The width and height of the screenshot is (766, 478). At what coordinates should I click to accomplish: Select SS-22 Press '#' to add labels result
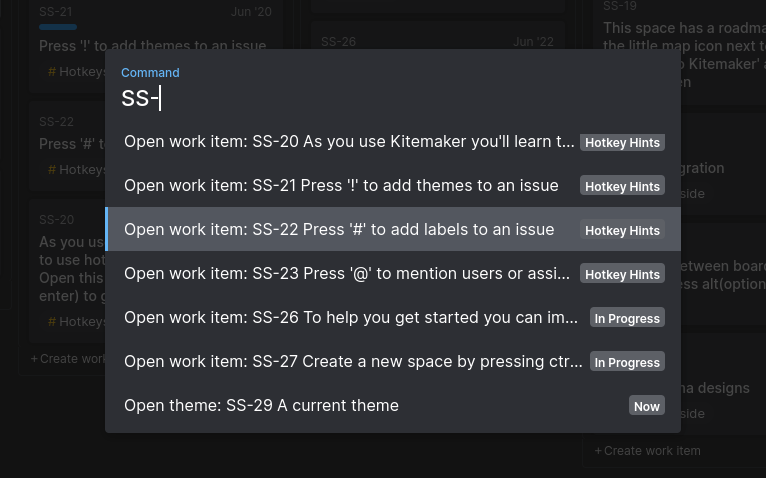click(393, 229)
